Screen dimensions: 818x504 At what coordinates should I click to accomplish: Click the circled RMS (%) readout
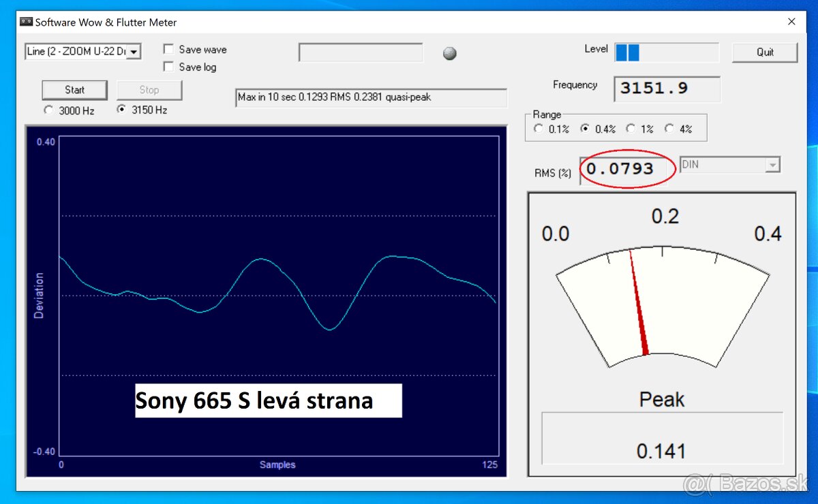pos(625,169)
